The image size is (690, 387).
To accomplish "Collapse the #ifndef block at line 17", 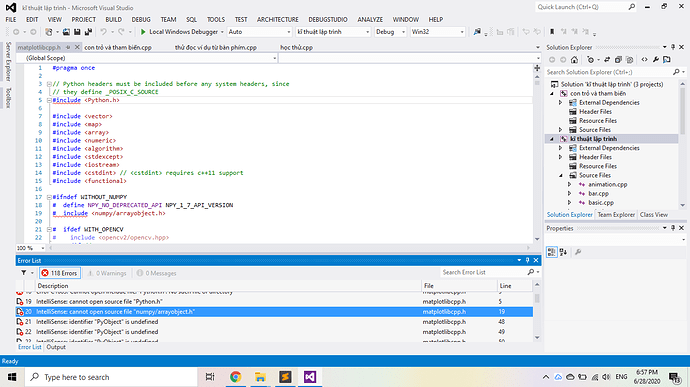I will click(49, 197).
